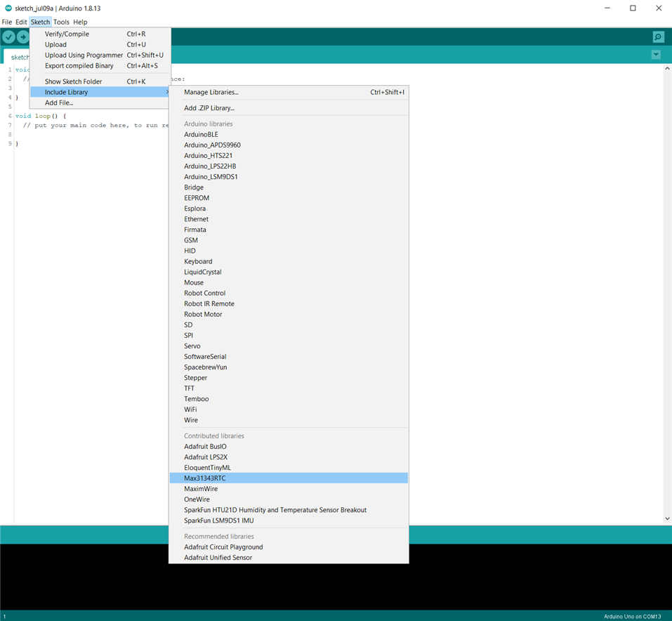Select Show Sketch Folder
This screenshot has width=672, height=621.
click(100, 81)
